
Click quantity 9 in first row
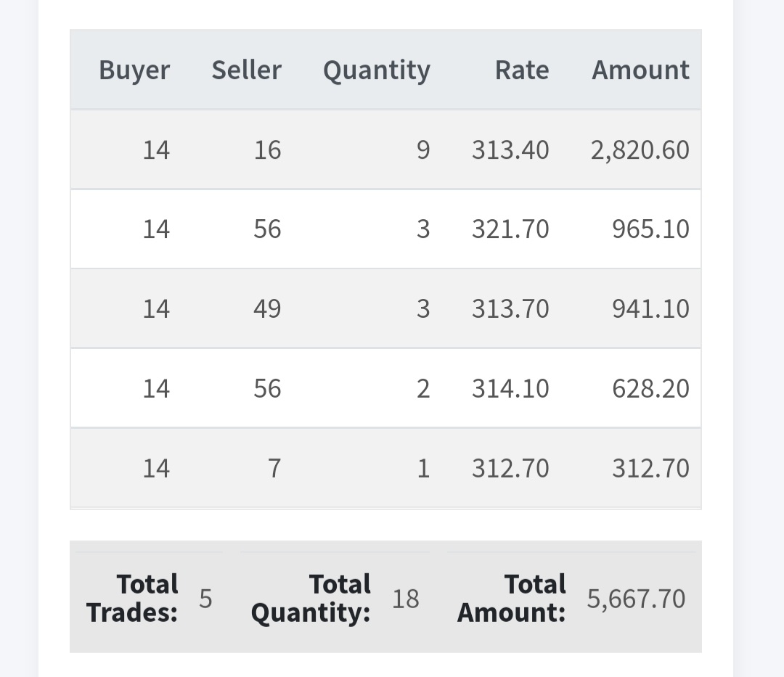click(423, 150)
